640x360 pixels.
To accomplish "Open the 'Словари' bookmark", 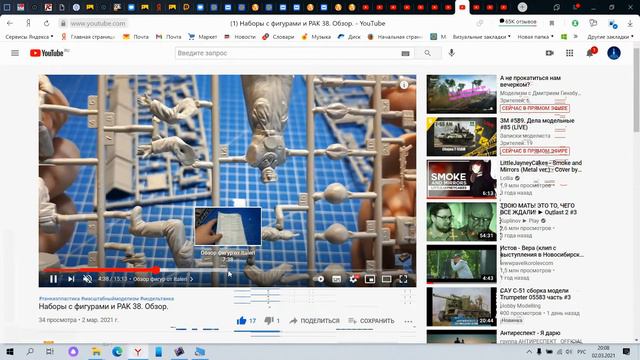I will pyautogui.click(x=278, y=37).
